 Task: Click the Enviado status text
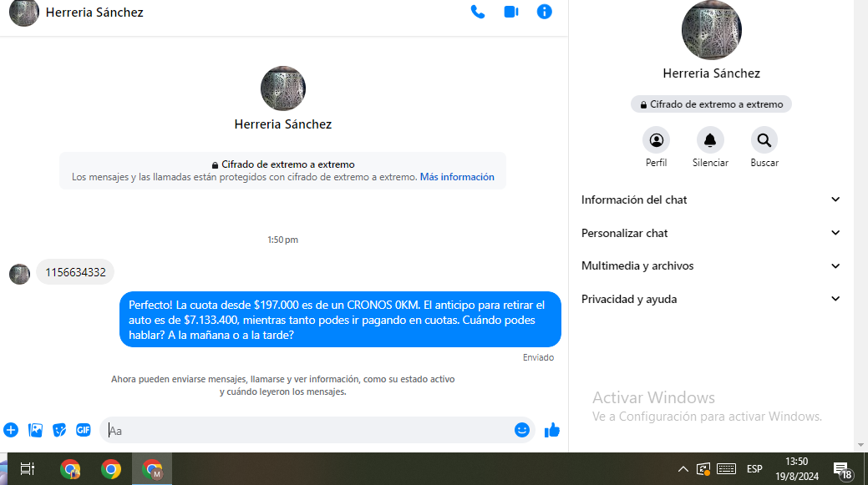(x=538, y=358)
